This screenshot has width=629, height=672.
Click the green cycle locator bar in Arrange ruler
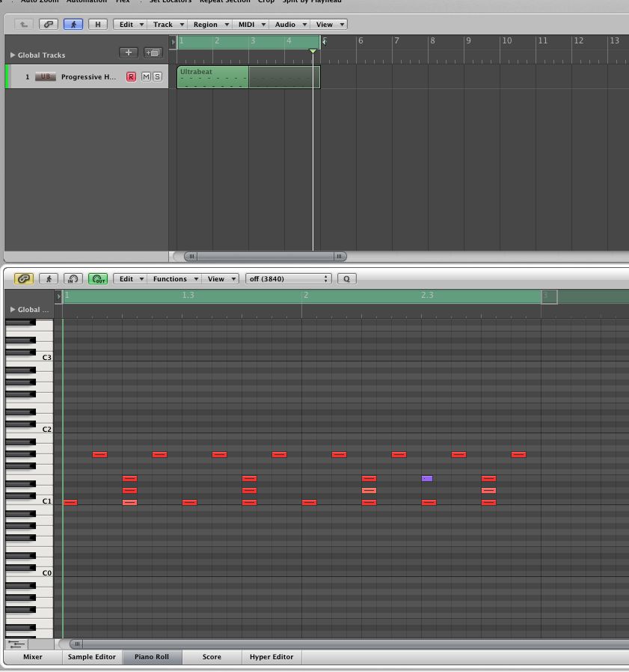(248, 42)
